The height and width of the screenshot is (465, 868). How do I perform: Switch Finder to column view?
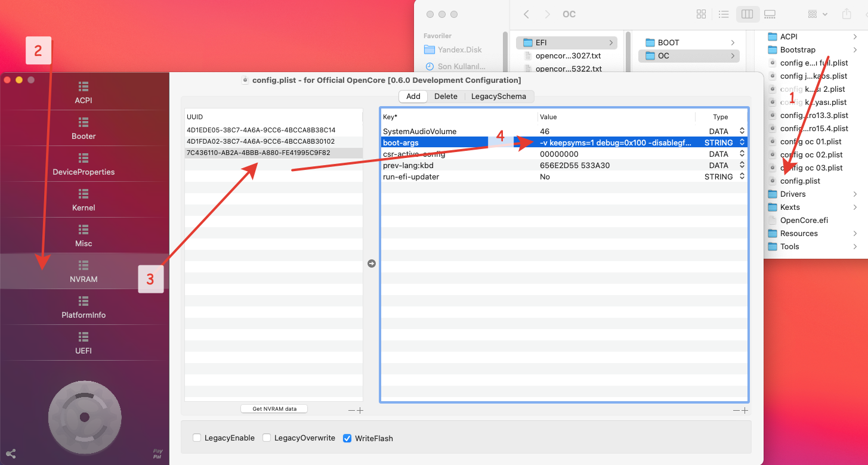tap(747, 14)
